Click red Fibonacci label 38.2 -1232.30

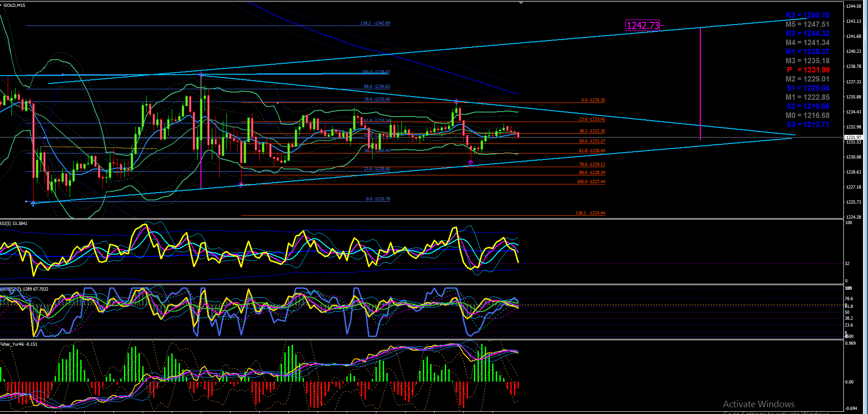(x=592, y=131)
